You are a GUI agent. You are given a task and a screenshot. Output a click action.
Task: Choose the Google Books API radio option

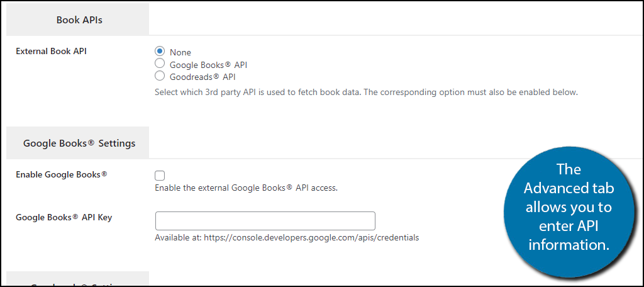click(160, 64)
